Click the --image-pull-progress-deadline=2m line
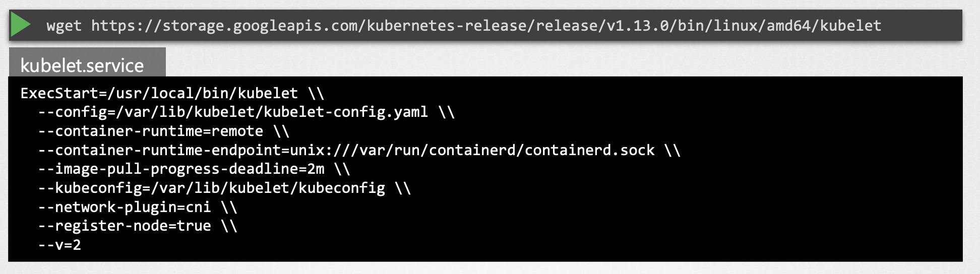The height and width of the screenshot is (274, 980). coord(181,169)
